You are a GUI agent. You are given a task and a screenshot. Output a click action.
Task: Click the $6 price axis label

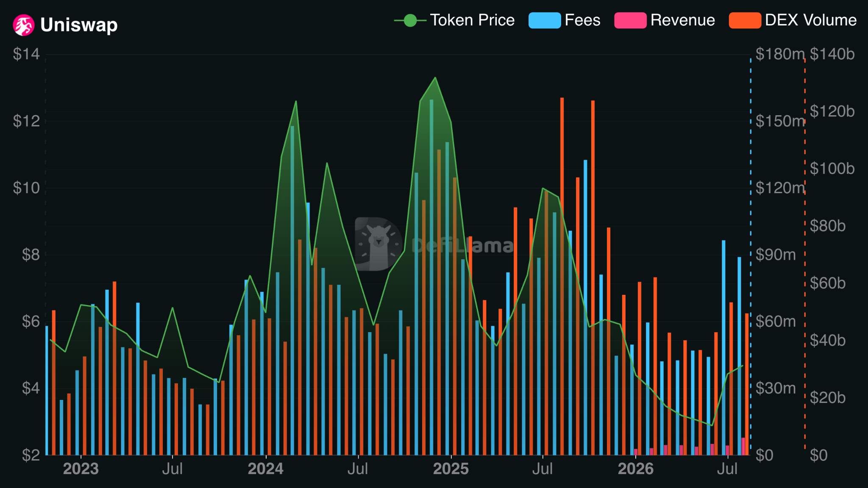(x=31, y=322)
